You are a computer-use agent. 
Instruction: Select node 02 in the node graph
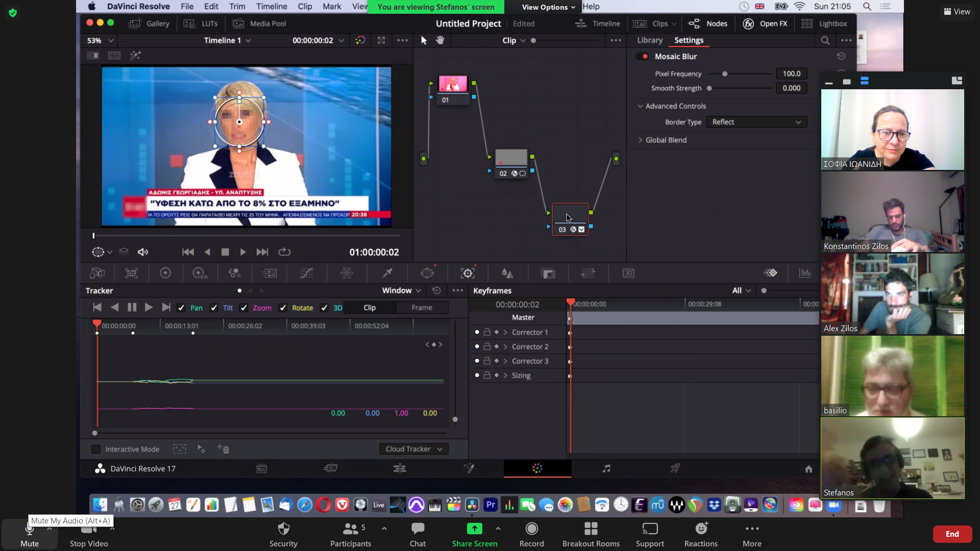click(511, 158)
